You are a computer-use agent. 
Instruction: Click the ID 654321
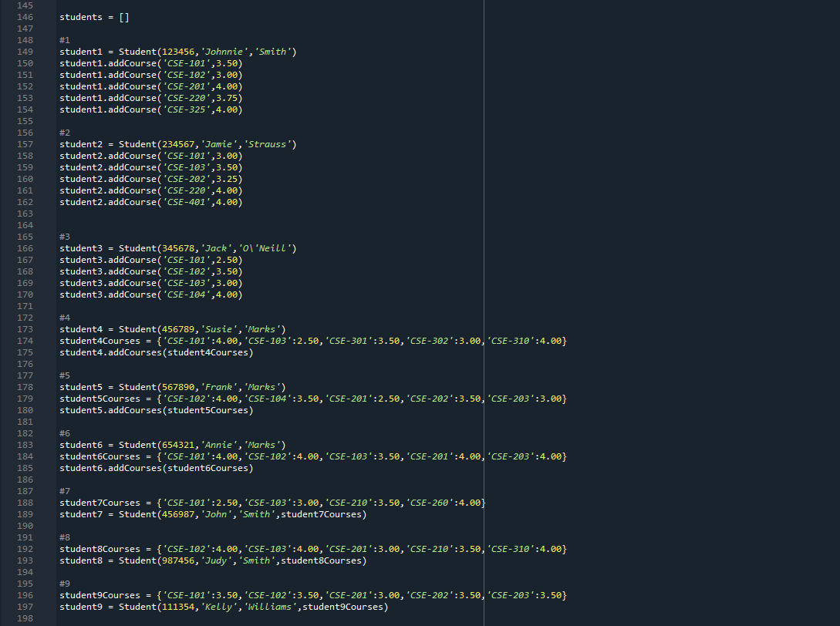178,445
